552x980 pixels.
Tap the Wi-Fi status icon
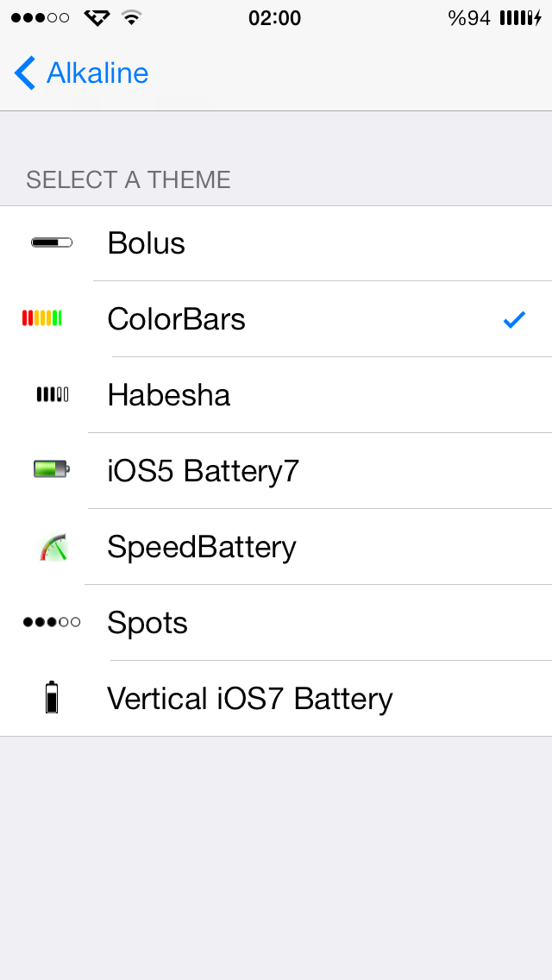pos(130,17)
